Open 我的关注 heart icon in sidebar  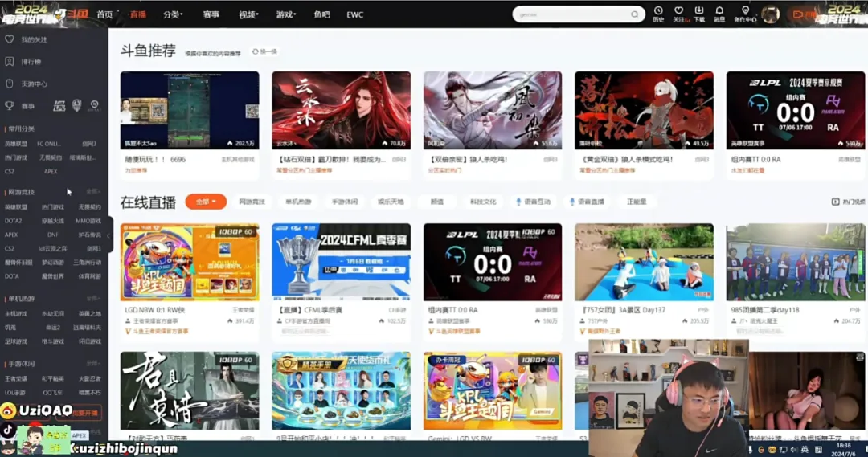coord(10,39)
